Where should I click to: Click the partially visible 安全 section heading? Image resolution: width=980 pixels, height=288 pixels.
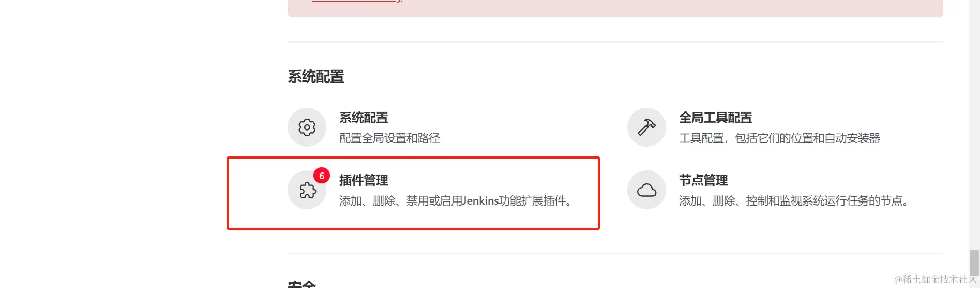(x=302, y=284)
